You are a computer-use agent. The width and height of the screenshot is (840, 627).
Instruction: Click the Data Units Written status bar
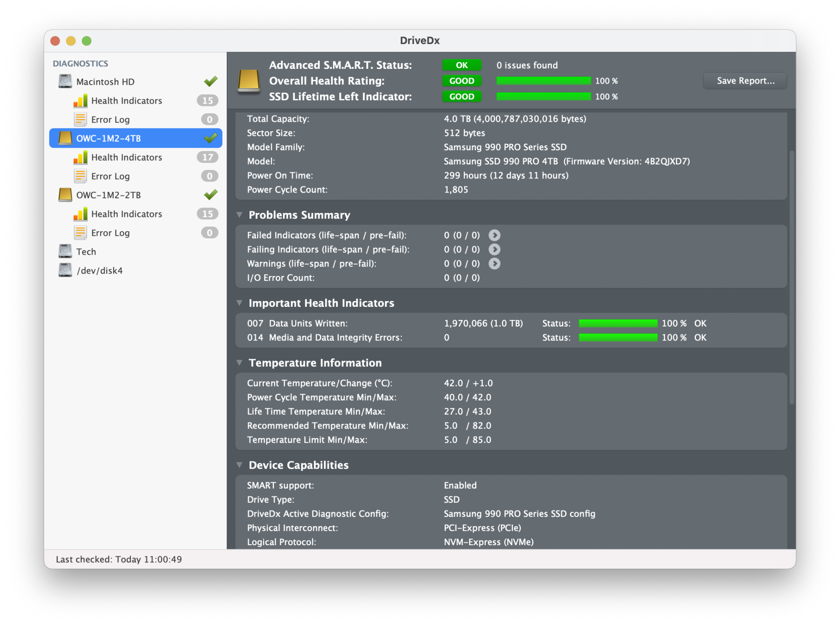point(618,323)
